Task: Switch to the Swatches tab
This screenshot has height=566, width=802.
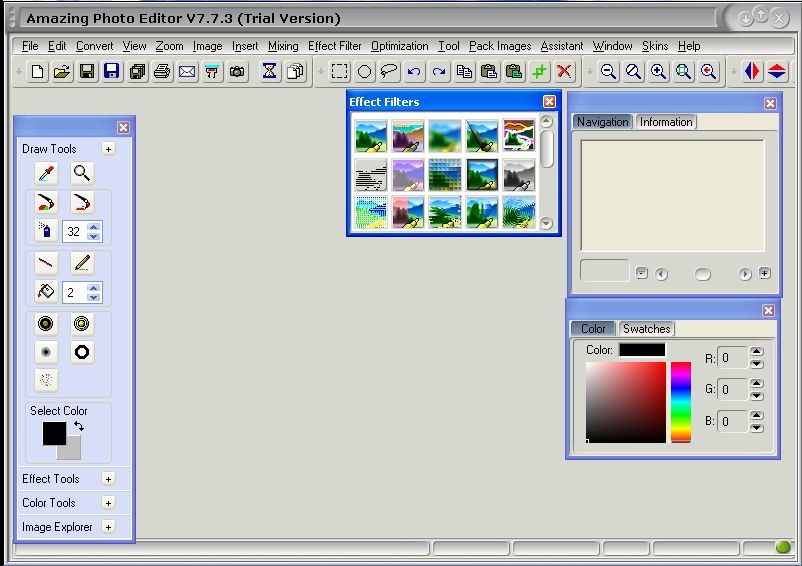Action: coord(647,329)
